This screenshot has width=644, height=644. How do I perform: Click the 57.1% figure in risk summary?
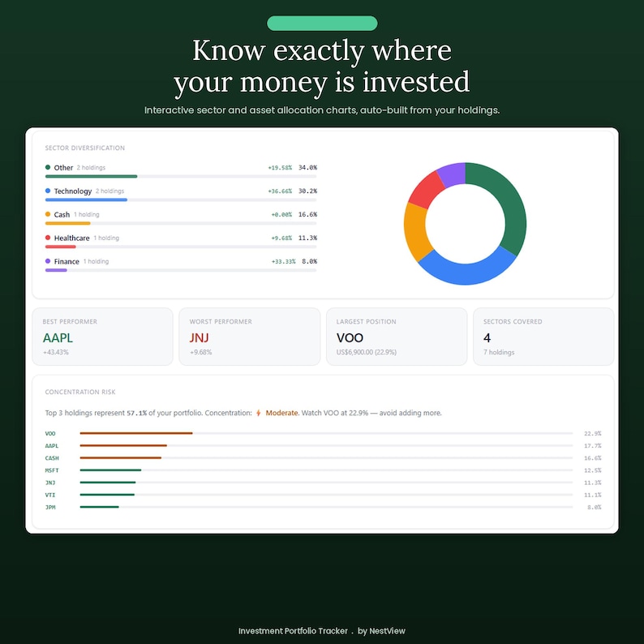137,413
